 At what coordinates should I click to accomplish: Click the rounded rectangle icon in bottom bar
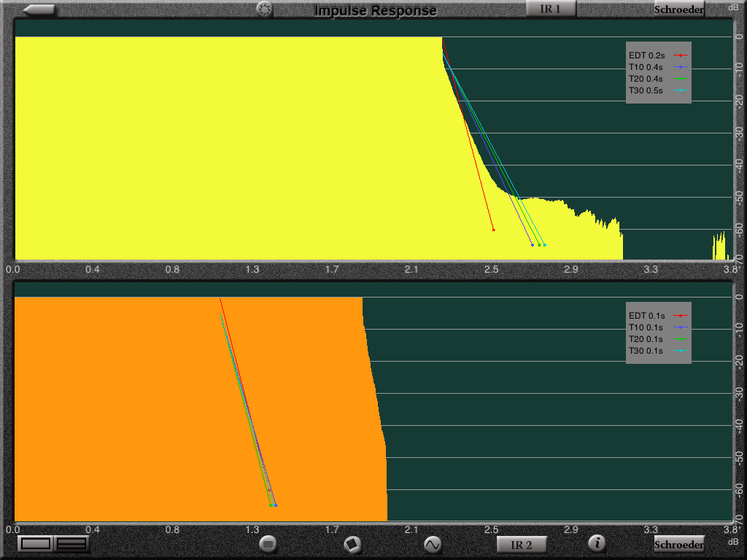268,543
